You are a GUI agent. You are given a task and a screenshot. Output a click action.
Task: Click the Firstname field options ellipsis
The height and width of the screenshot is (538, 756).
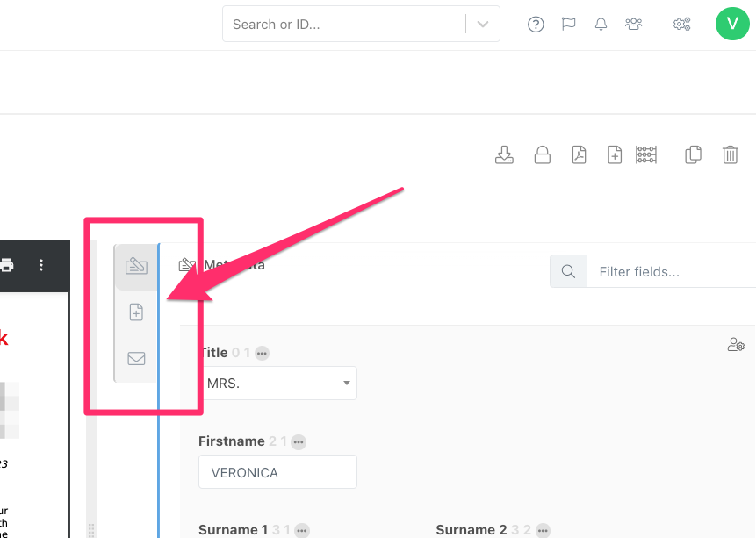click(x=299, y=442)
